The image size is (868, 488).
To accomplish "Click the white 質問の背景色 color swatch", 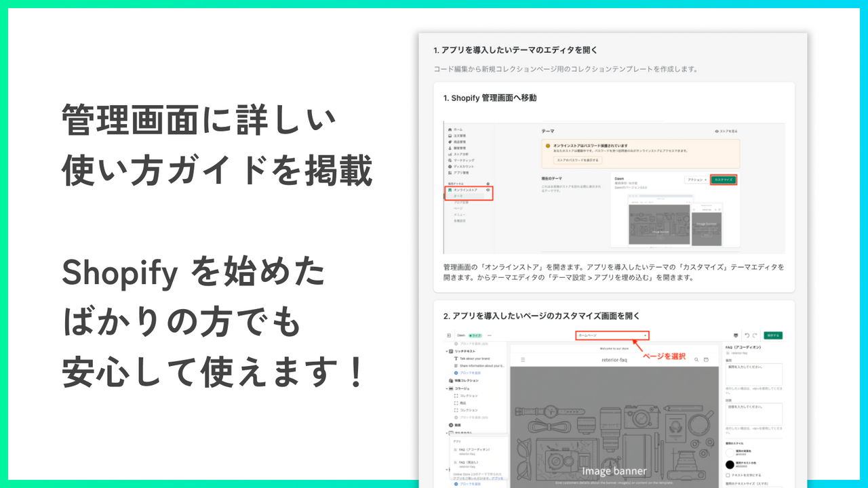I will (x=730, y=452).
